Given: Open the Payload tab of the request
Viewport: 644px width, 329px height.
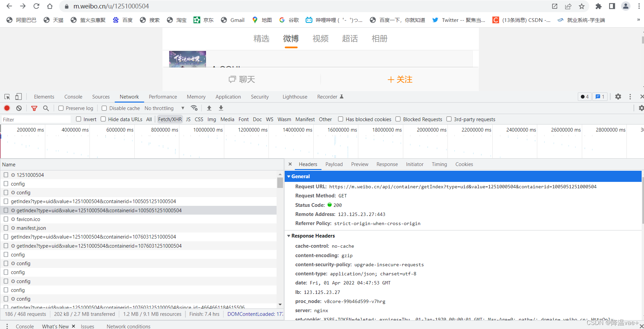Looking at the screenshot, I should [334, 164].
